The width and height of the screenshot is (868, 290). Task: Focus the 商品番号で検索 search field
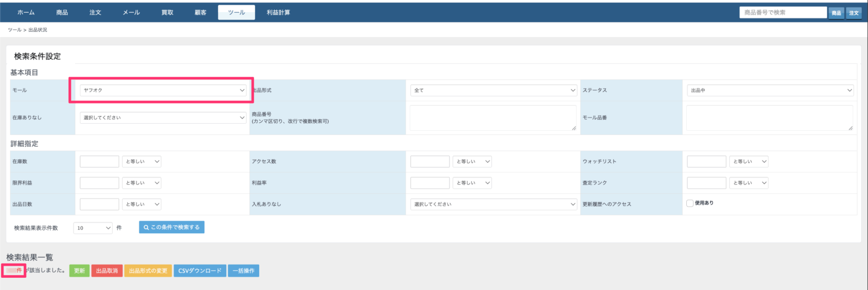coord(783,12)
